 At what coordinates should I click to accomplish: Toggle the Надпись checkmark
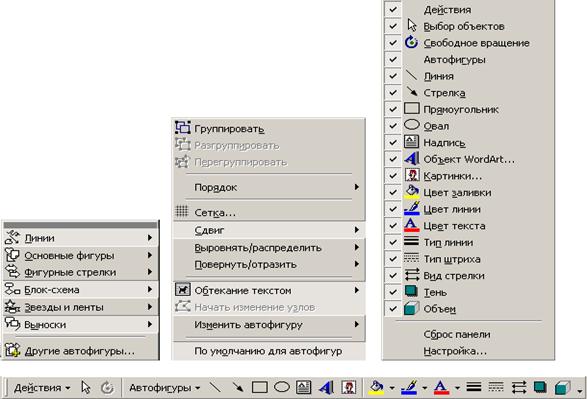(x=393, y=142)
